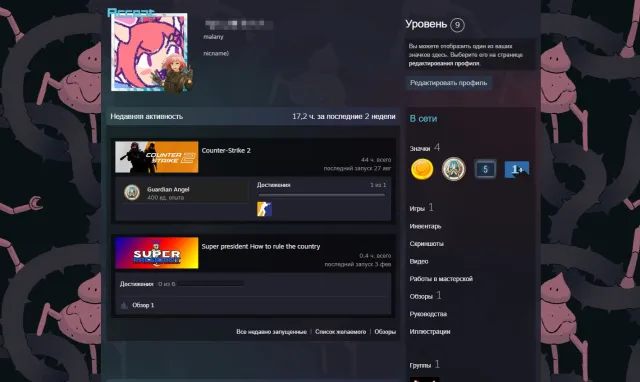The image size is (640, 382).
Task: Open Работы в мастерской sidebar link
Action: pyautogui.click(x=441, y=279)
